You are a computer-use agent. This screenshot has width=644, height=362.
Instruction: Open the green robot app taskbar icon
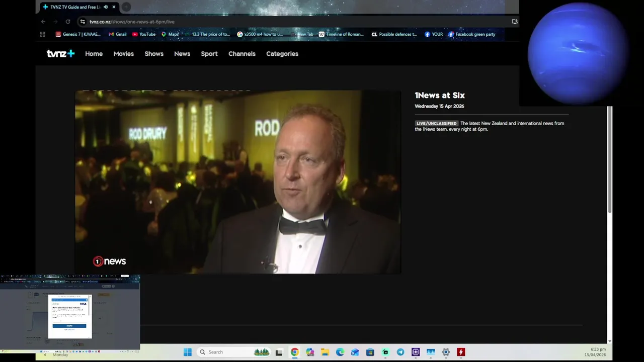pos(385,352)
